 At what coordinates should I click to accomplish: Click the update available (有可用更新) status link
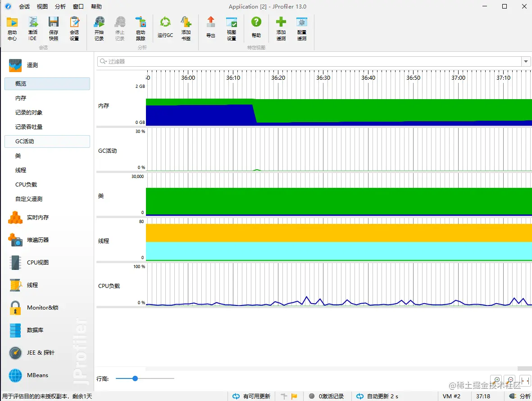point(251,396)
